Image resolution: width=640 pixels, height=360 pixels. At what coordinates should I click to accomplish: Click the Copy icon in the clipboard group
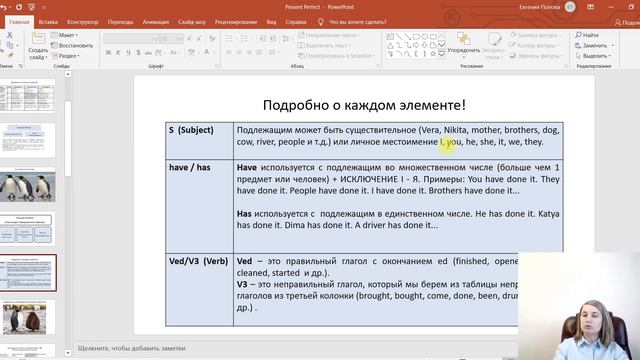(10, 45)
